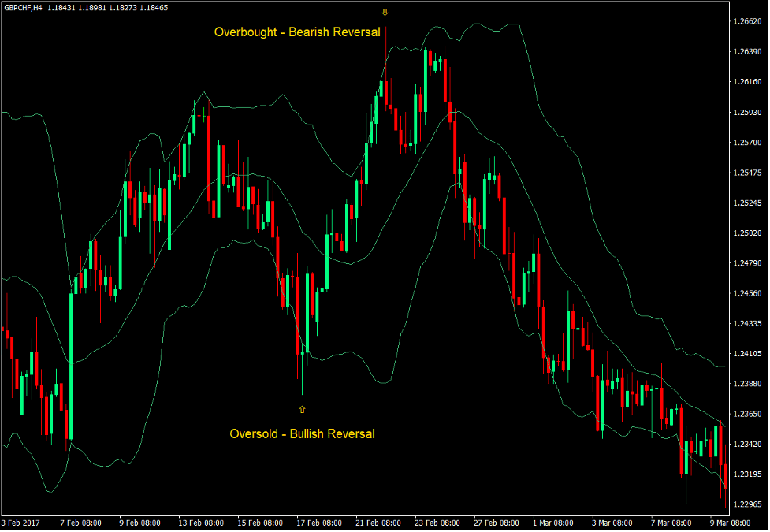Select the 21 Feb 08:00 time label

381,523
